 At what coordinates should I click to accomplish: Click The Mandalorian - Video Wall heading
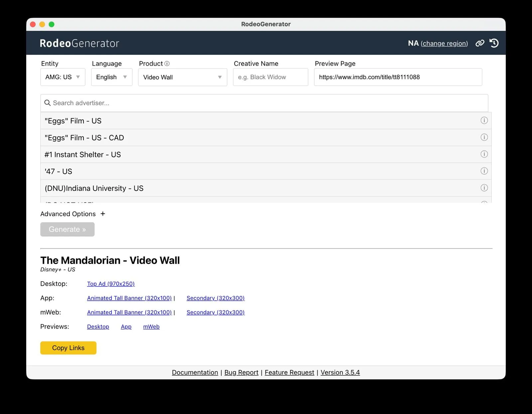click(110, 260)
